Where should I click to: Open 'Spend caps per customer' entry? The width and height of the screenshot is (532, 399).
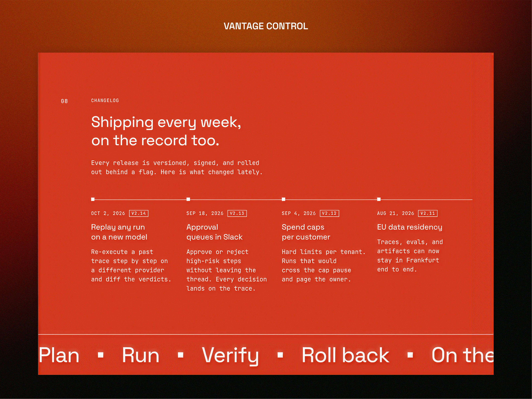coord(306,232)
